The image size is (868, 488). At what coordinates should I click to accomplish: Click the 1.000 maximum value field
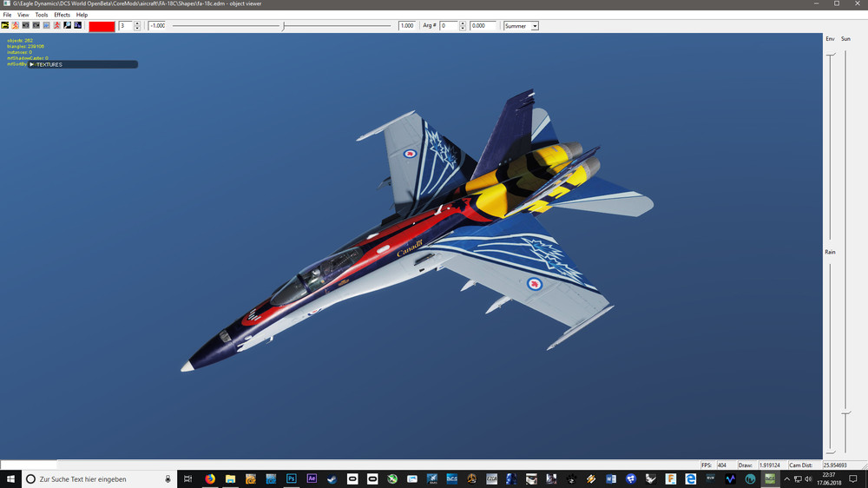(407, 26)
